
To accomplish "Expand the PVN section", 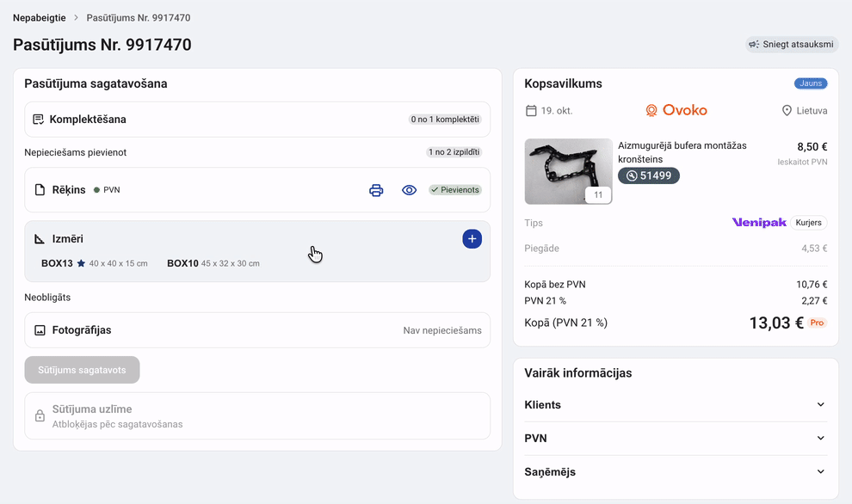I will click(x=676, y=439).
